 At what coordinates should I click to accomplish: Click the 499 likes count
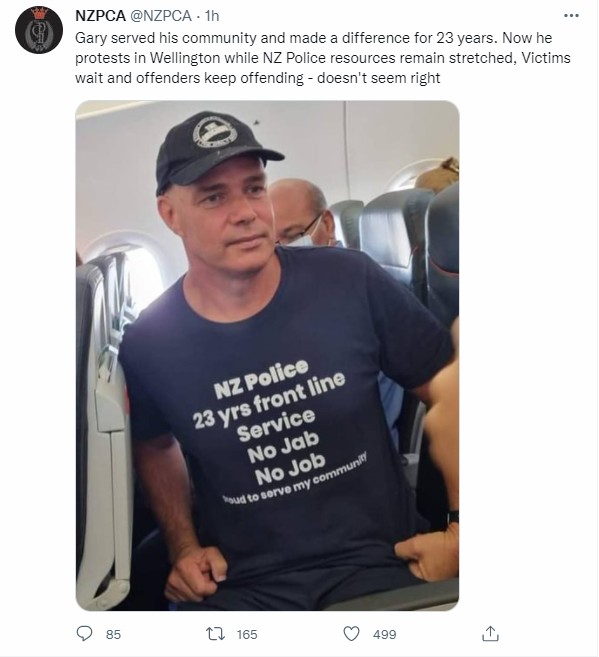coord(384,634)
